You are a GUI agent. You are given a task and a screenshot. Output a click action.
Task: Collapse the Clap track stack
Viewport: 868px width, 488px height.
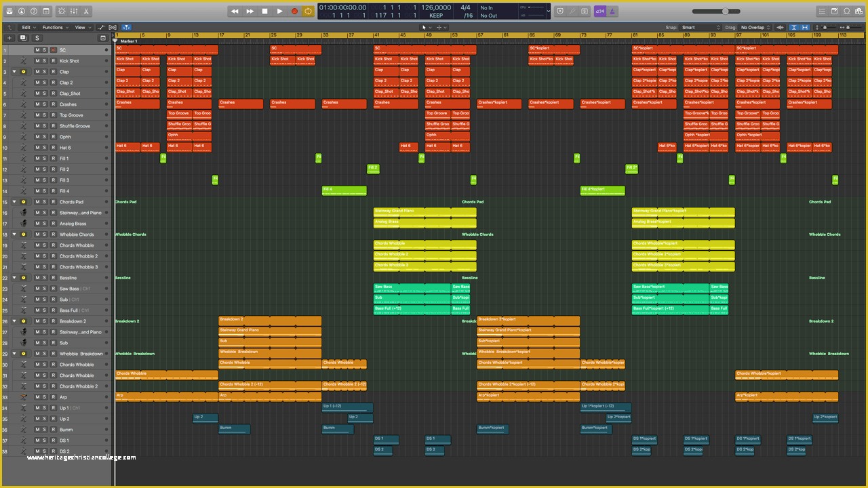[x=14, y=72]
